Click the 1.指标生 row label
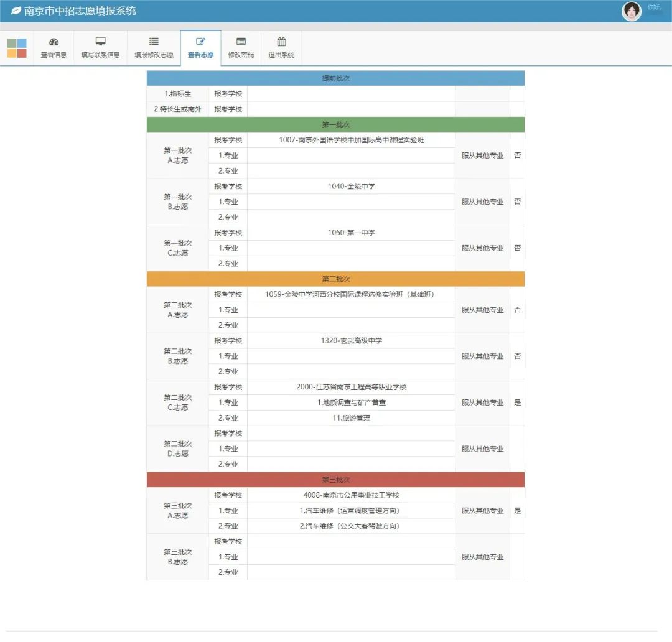Image resolution: width=672 pixels, height=642 pixels. coord(178,94)
